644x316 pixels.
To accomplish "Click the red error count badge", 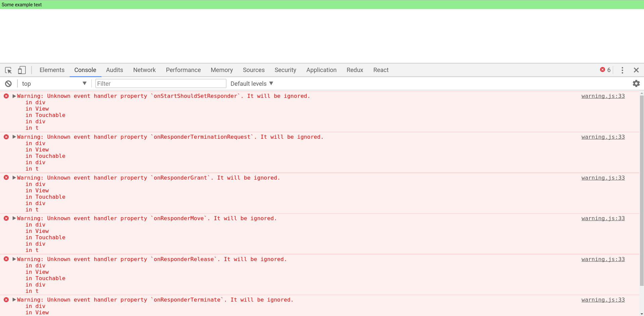I will (x=605, y=70).
